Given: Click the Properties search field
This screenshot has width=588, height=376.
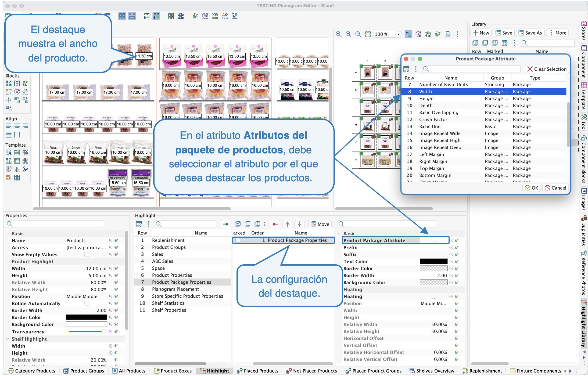Looking at the screenshot, I should point(55,224).
